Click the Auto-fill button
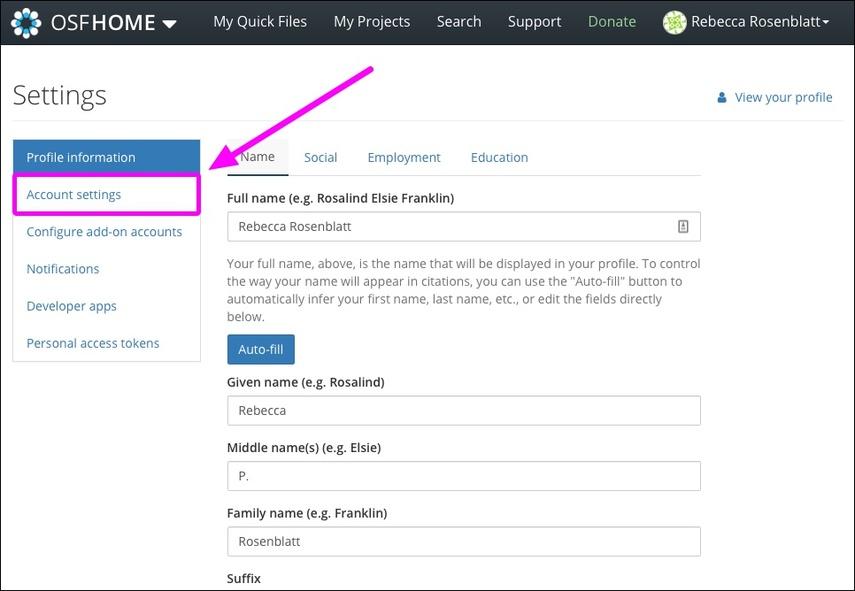This screenshot has height=591, width=855. [261, 349]
